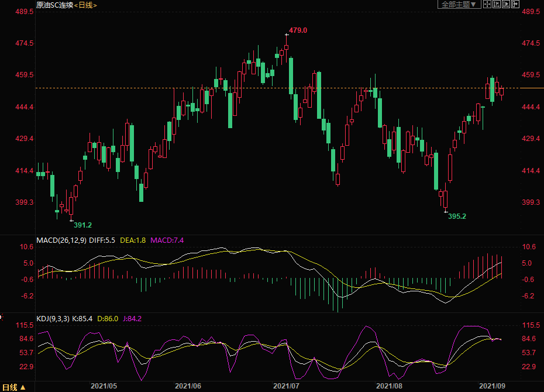Click the jump-to-start chart icon
The image size is (544, 392).
tap(495, 5)
